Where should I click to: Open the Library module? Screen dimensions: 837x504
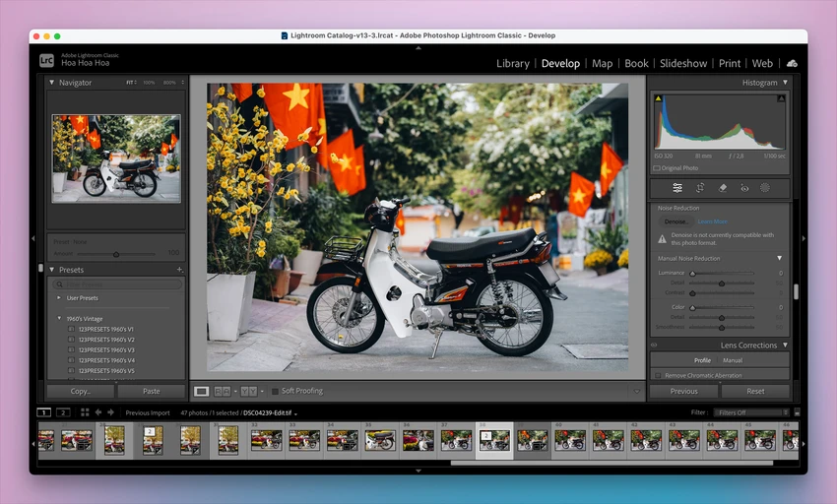[513, 63]
